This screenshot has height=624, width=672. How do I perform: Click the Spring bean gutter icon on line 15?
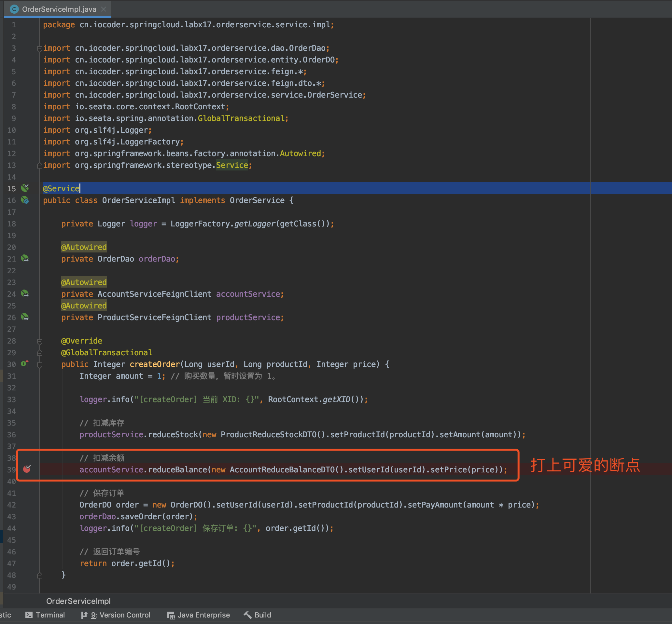pyautogui.click(x=25, y=188)
